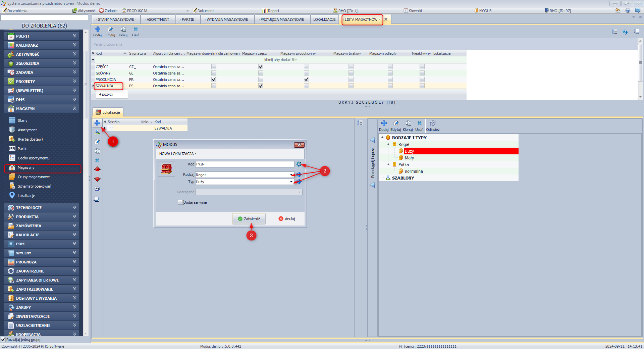Toggle Rozwijaj jedną grupę checkbox

[3, 340]
